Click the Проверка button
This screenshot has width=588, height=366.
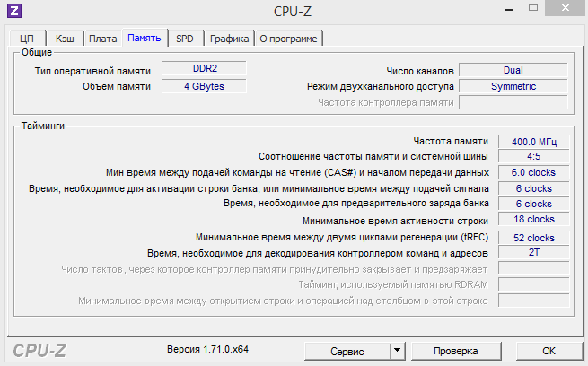[456, 351]
